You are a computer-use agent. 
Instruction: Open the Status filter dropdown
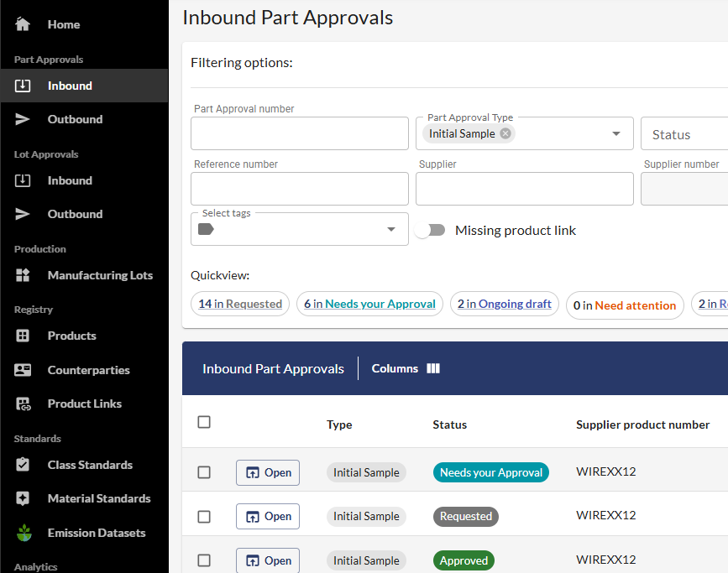click(684, 134)
